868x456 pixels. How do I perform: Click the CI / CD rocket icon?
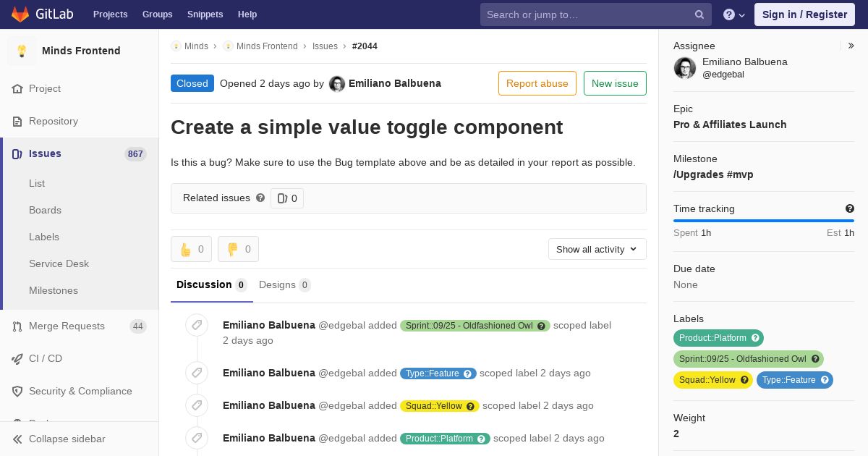[x=17, y=359]
